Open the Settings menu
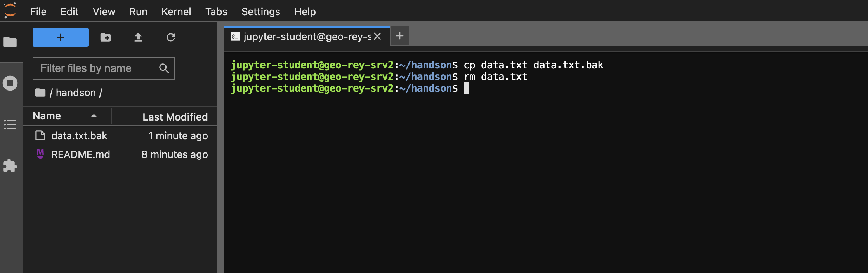The image size is (868, 273). coord(260,12)
